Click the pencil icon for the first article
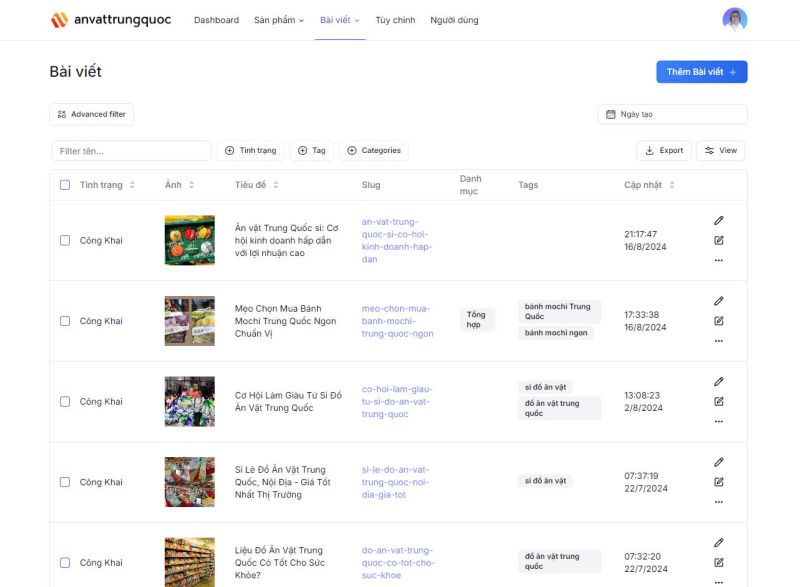 point(718,220)
